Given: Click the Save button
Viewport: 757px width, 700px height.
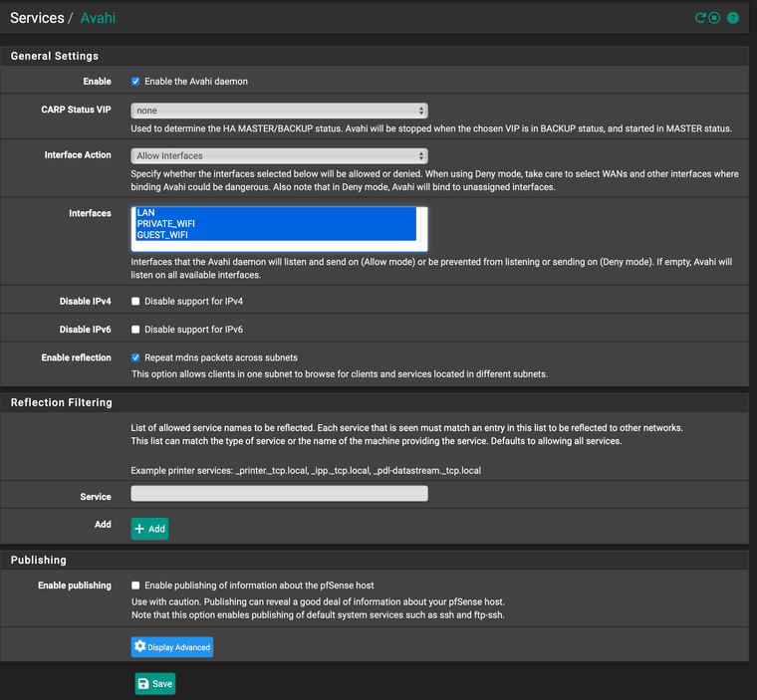Looking at the screenshot, I should [x=155, y=684].
